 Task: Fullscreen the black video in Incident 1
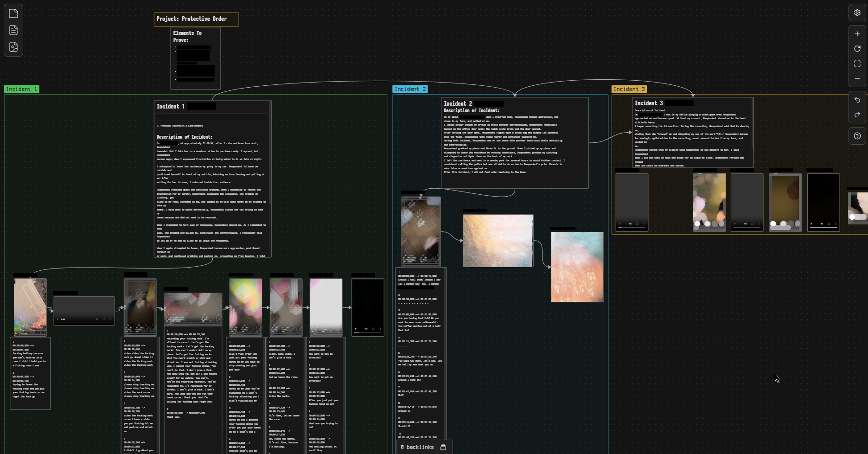[373, 329]
